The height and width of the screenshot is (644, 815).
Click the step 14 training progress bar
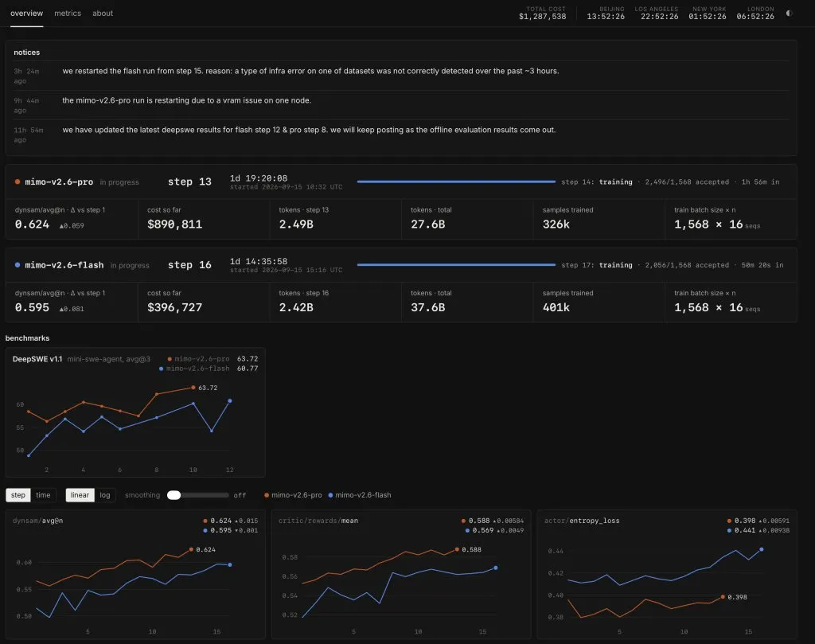(456, 182)
